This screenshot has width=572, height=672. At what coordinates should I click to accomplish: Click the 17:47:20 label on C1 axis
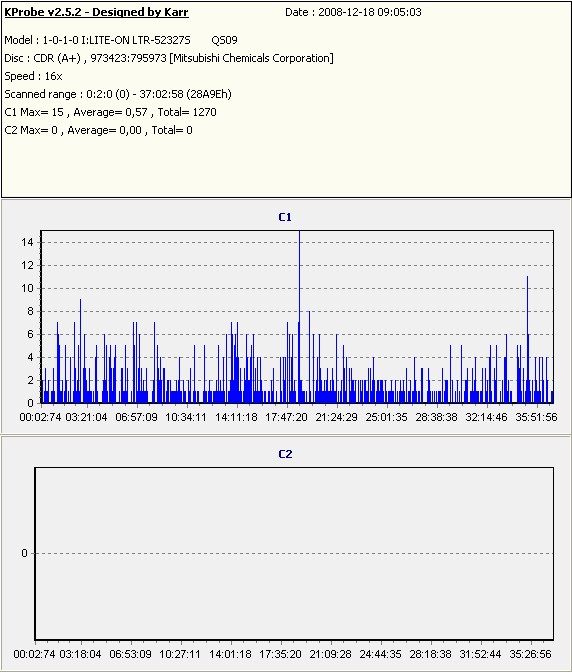point(286,417)
